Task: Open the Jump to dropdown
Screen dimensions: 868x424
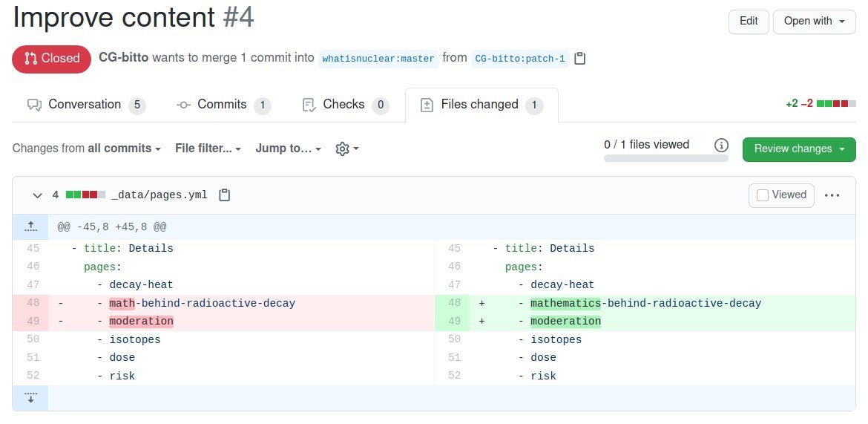Action: tap(289, 149)
